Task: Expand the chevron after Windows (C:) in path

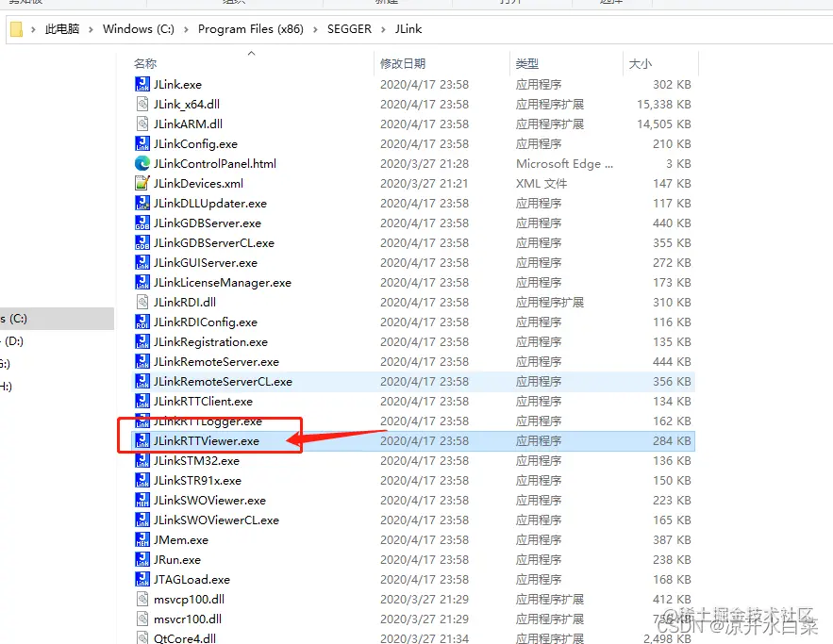Action: point(186,29)
